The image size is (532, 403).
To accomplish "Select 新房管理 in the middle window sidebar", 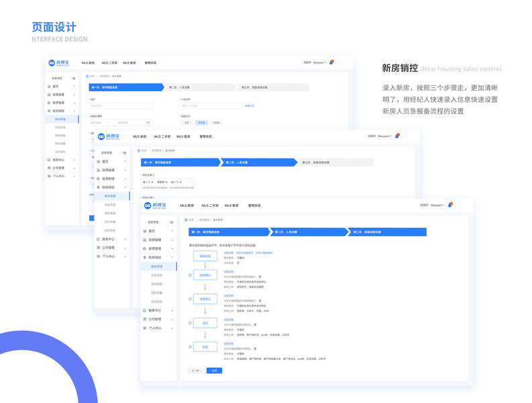I will pyautogui.click(x=112, y=196).
